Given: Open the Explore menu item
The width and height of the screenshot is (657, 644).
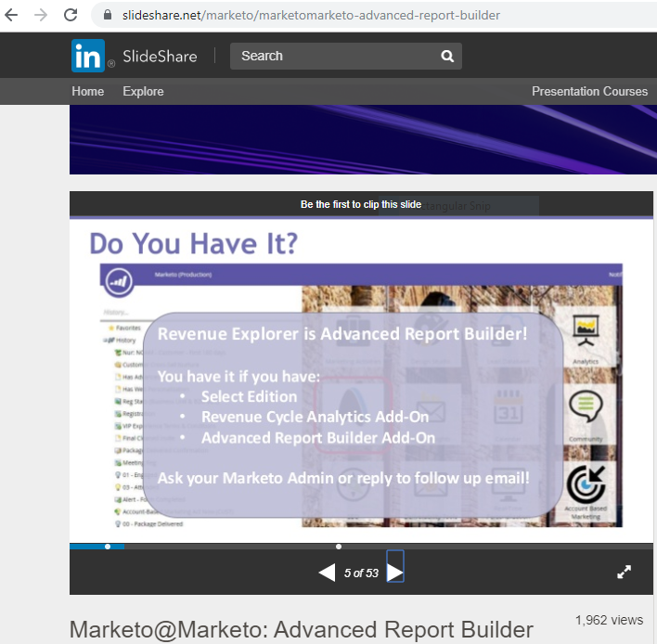Looking at the screenshot, I should [143, 91].
